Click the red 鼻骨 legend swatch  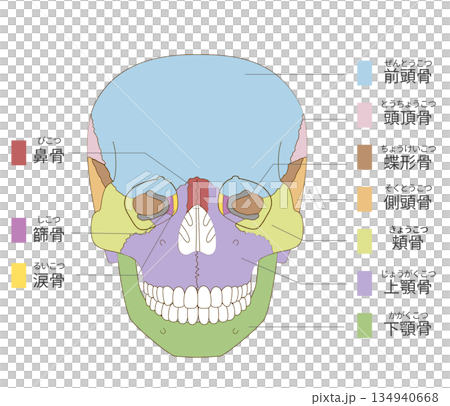[x=19, y=153]
